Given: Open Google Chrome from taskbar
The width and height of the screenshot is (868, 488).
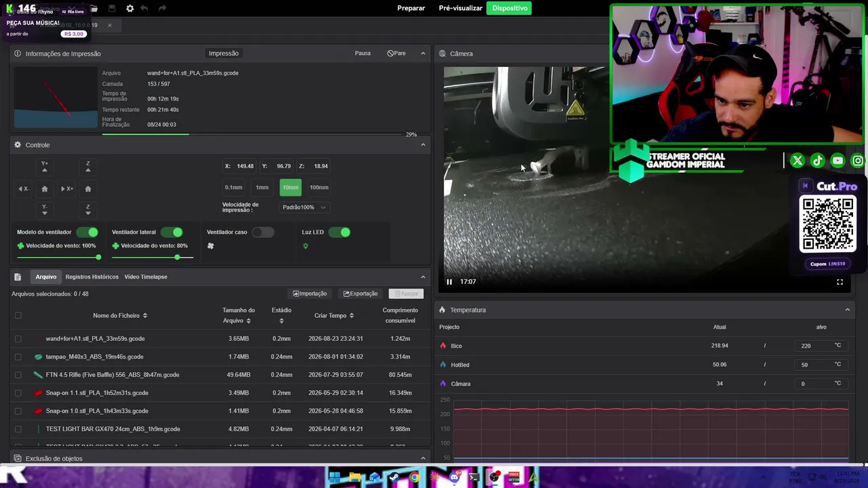Looking at the screenshot, I should click(x=414, y=477).
